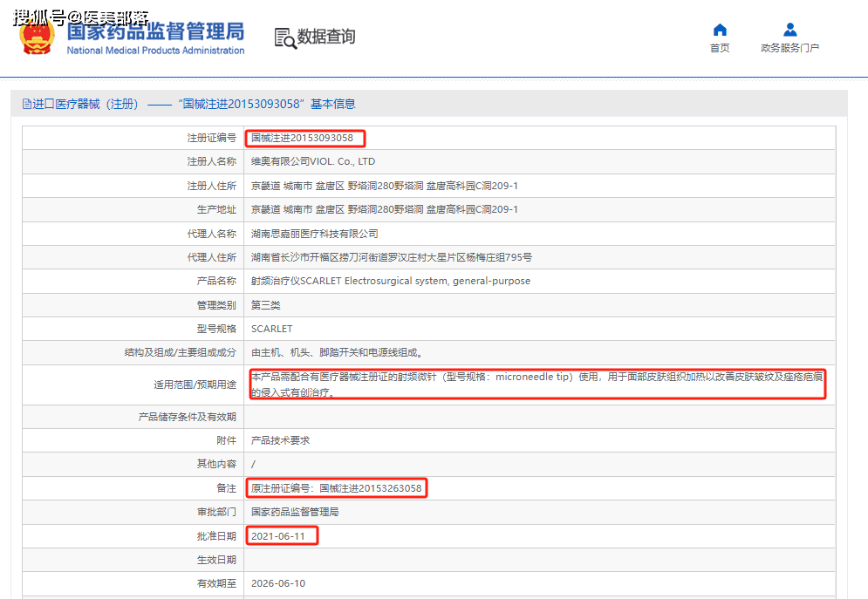Open the 国家药品监督管理局 title link

155,31
